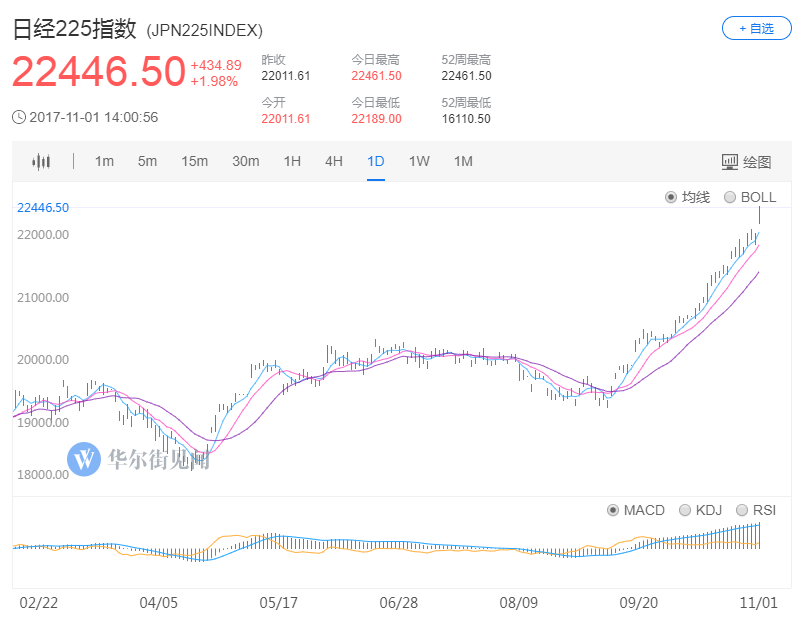Select the RSI indicator radio button

(742, 510)
